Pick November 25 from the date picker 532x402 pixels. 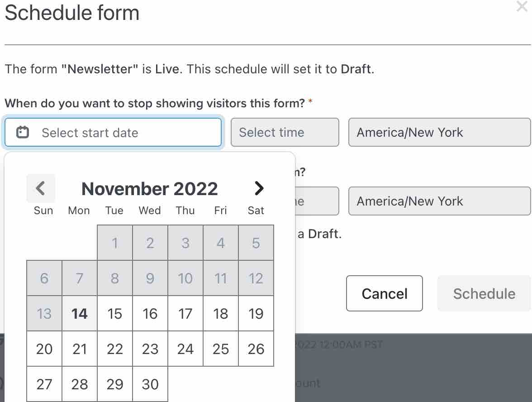coord(220,349)
